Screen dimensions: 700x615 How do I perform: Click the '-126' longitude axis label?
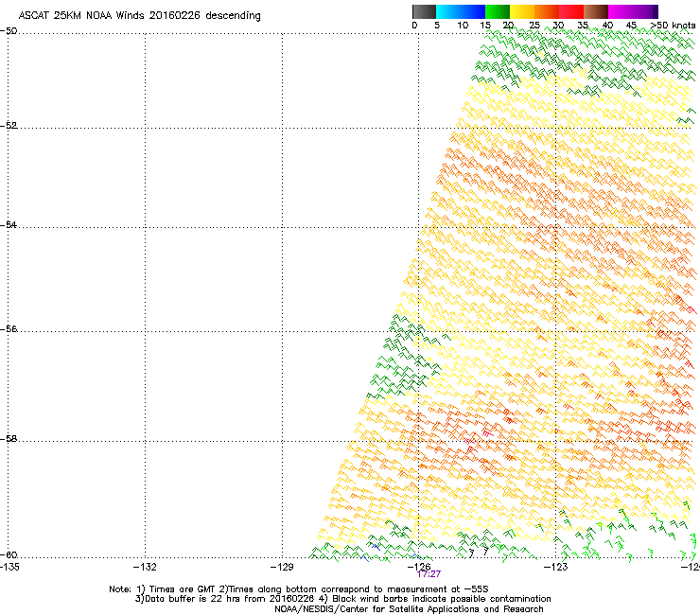point(419,567)
